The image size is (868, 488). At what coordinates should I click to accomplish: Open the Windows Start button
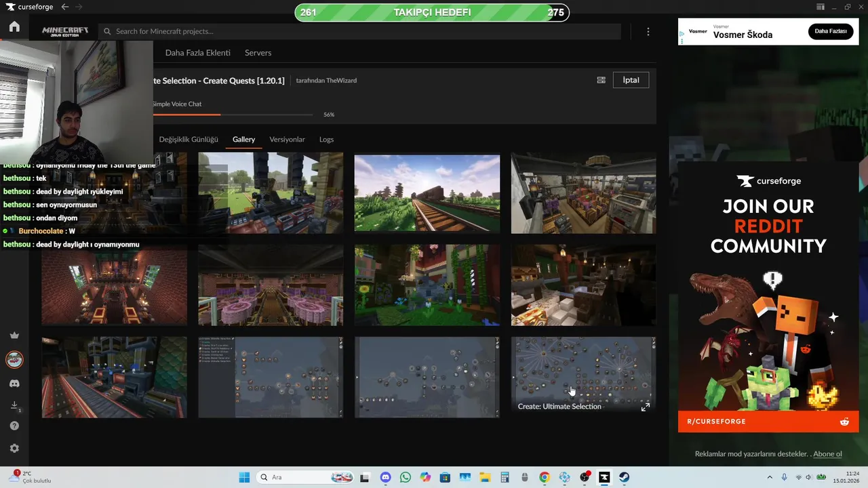pyautogui.click(x=244, y=477)
